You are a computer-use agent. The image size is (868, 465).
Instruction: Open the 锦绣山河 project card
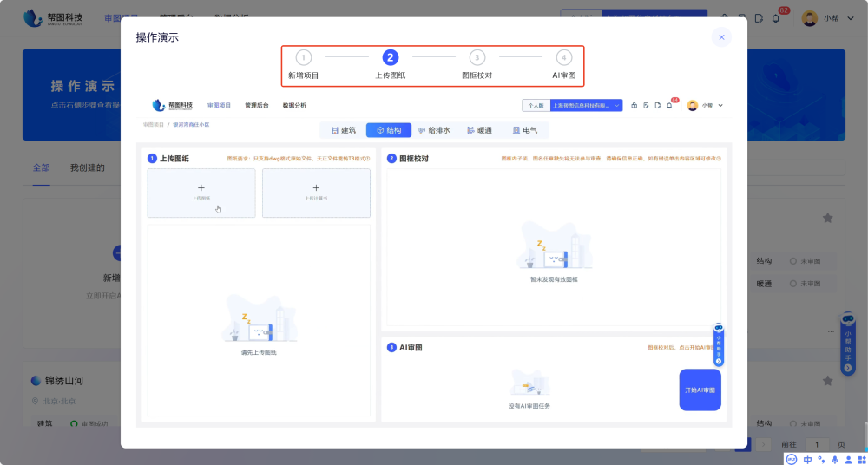pos(65,380)
